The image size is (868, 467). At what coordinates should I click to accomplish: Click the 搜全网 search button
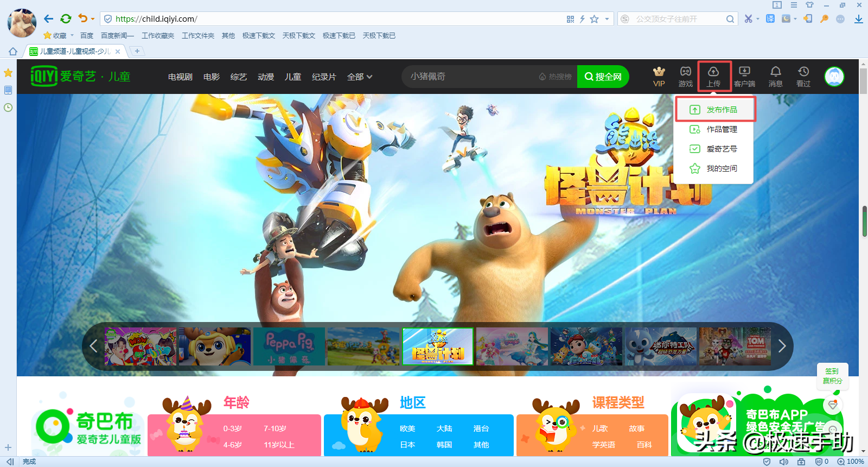point(603,77)
